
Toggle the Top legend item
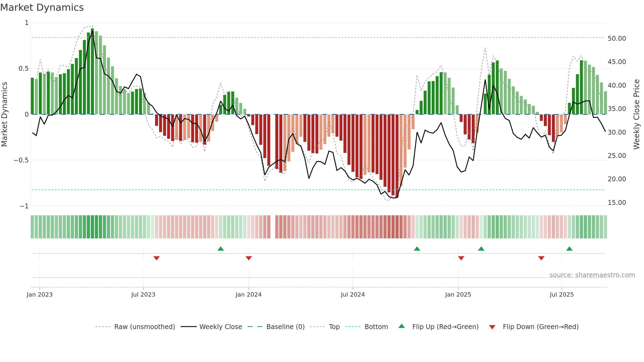pos(325,327)
